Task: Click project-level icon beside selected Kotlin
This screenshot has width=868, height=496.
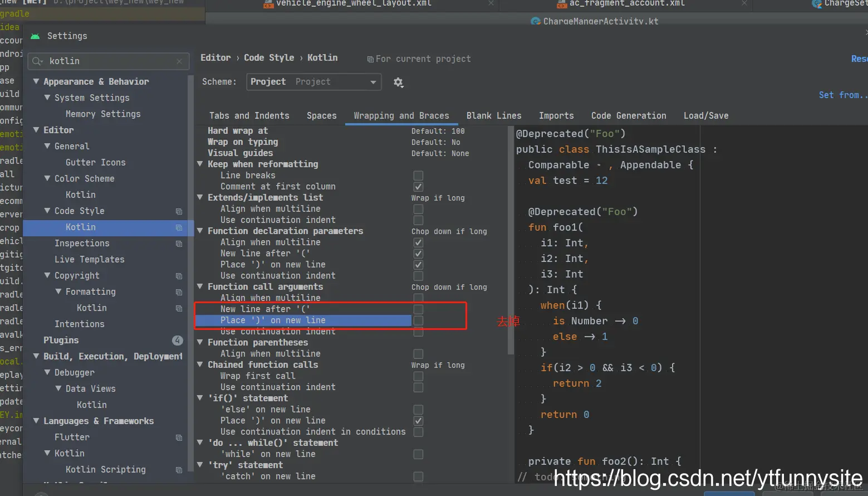Action: [179, 227]
